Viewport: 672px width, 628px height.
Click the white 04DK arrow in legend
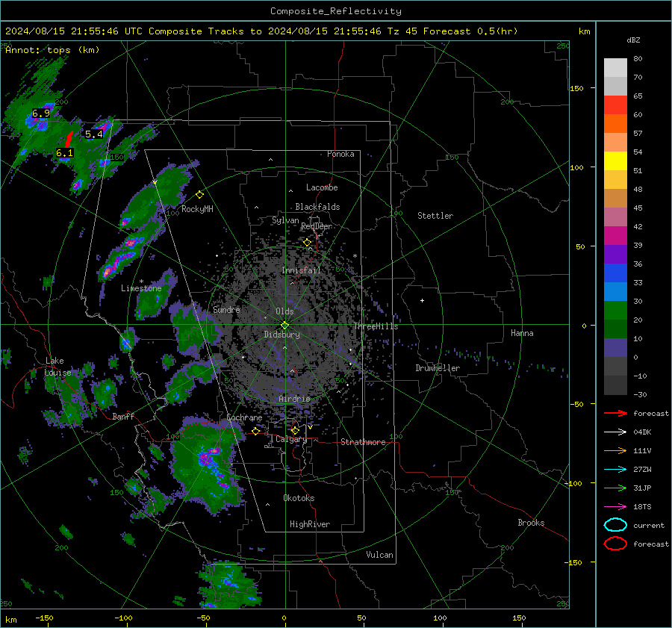[615, 432]
